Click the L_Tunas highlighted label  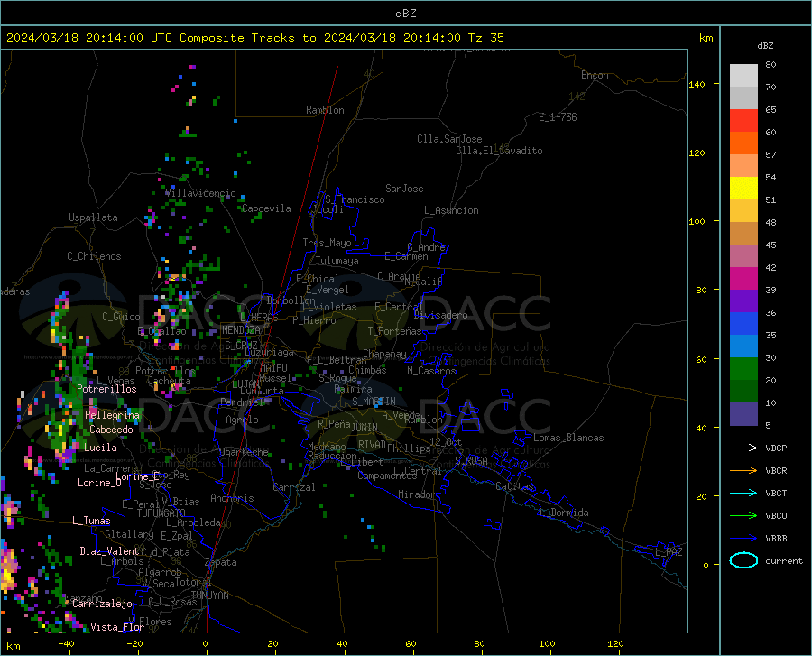(x=91, y=521)
